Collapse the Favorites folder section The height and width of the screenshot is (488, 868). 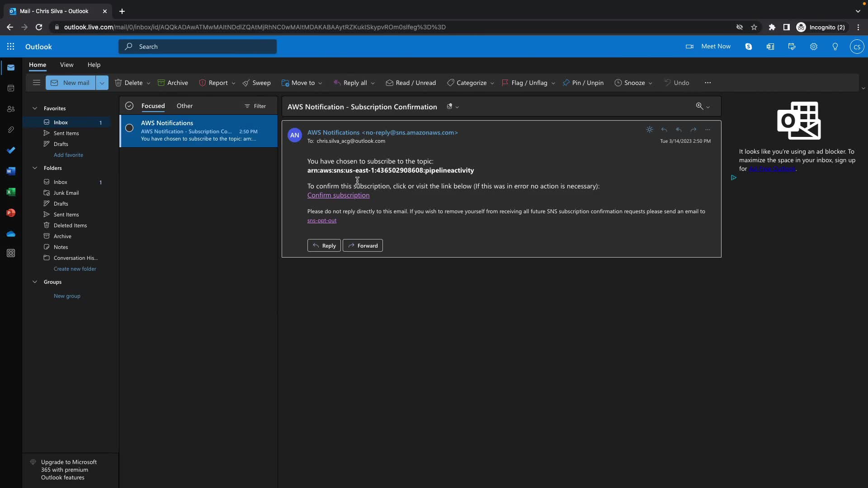(x=35, y=108)
